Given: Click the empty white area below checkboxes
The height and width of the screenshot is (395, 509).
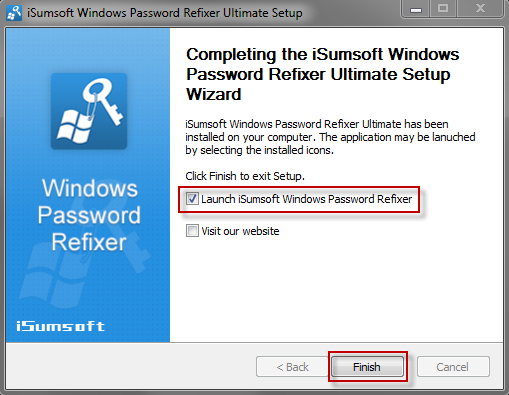Looking at the screenshot, I should click(337, 290).
